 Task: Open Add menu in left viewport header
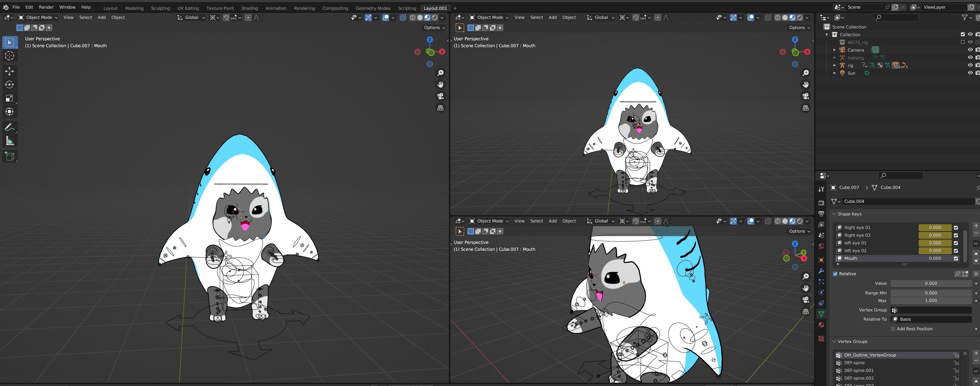102,18
